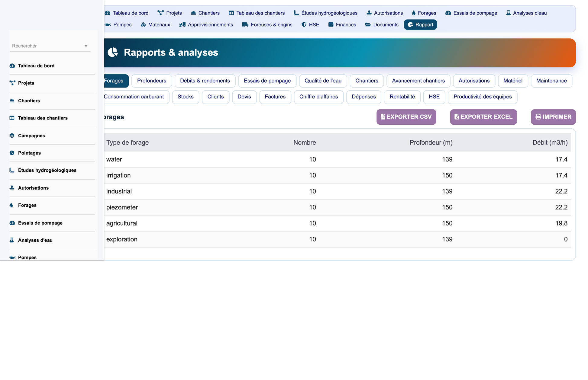Click the Type de forage column header
This screenshot has height=380, width=588.
(128, 142)
